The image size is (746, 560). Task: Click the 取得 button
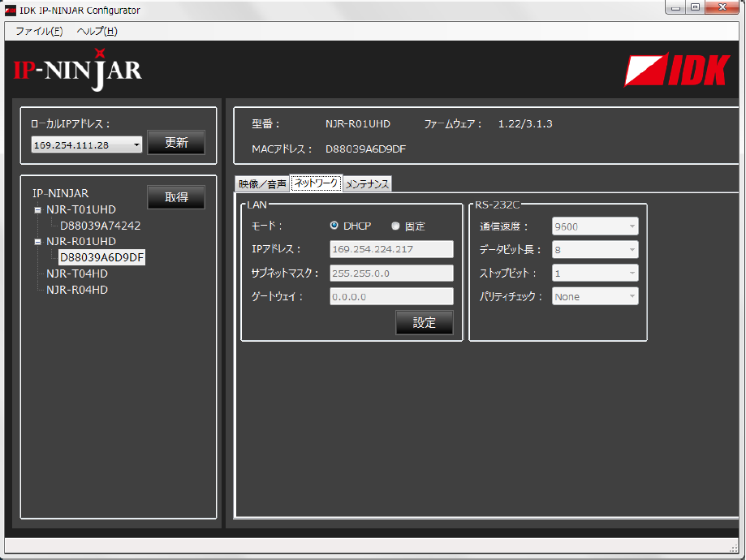(176, 197)
